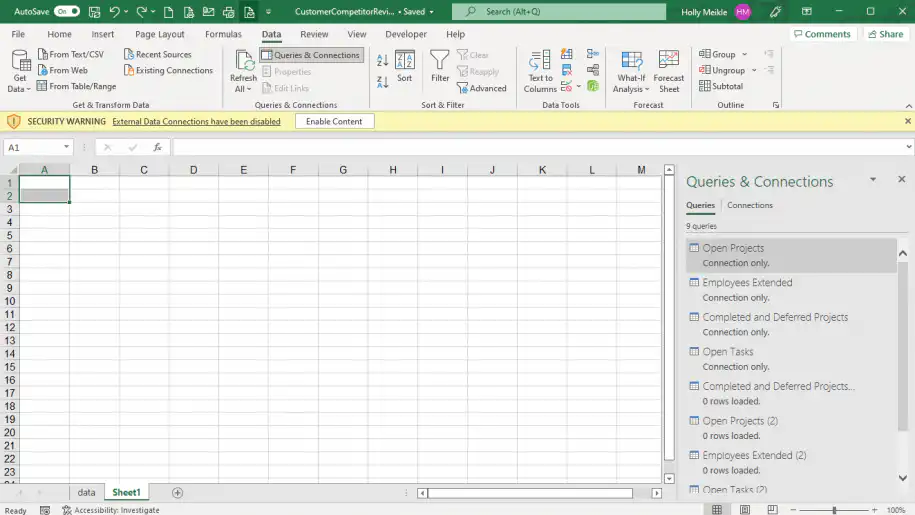
Task: Create a new blank workbook icon
Action: (x=169, y=12)
